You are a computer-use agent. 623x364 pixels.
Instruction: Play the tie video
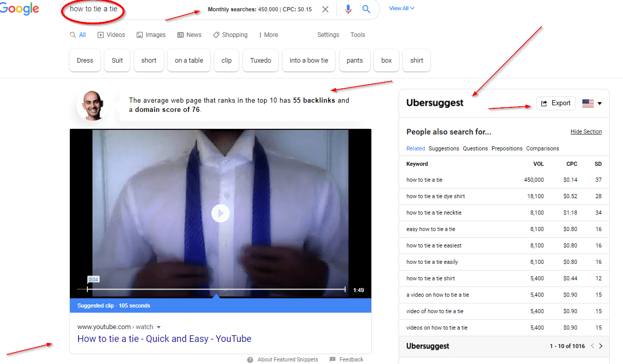pos(220,213)
